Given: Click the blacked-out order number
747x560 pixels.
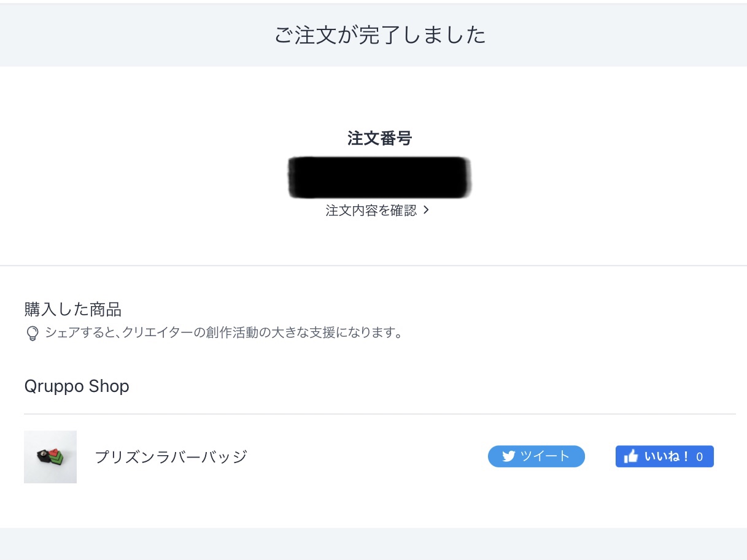Looking at the screenshot, I should 380,178.
